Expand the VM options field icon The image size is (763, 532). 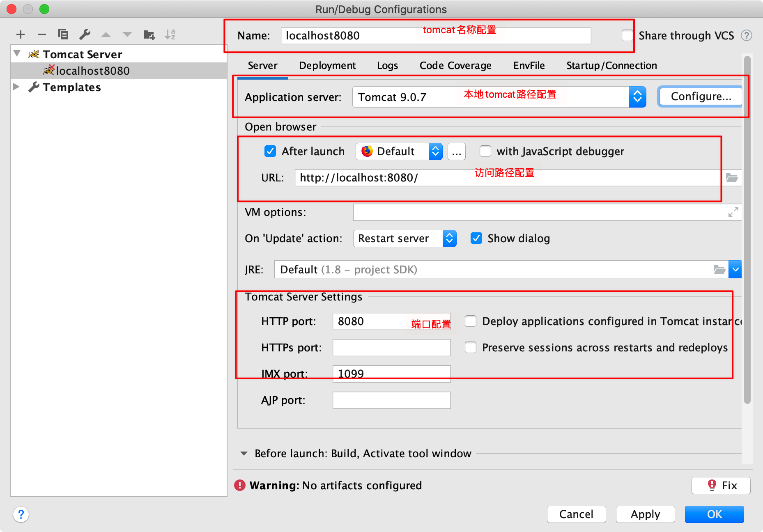coord(733,212)
